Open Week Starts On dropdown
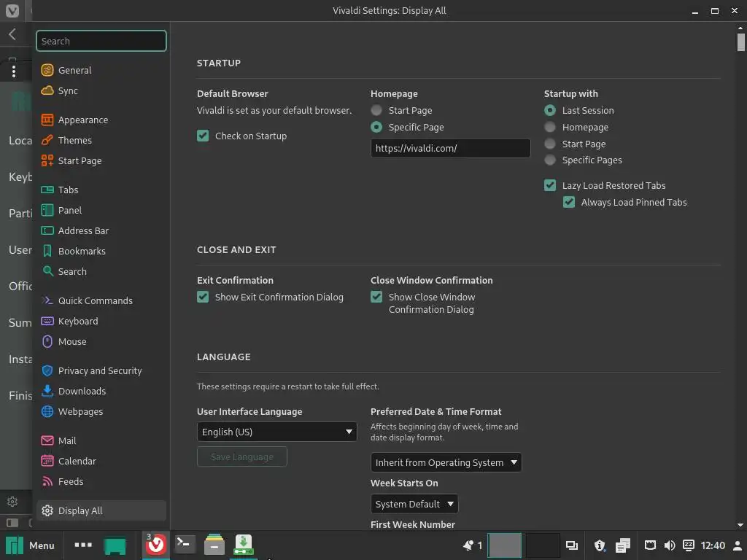This screenshot has height=560, width=747. pos(414,504)
